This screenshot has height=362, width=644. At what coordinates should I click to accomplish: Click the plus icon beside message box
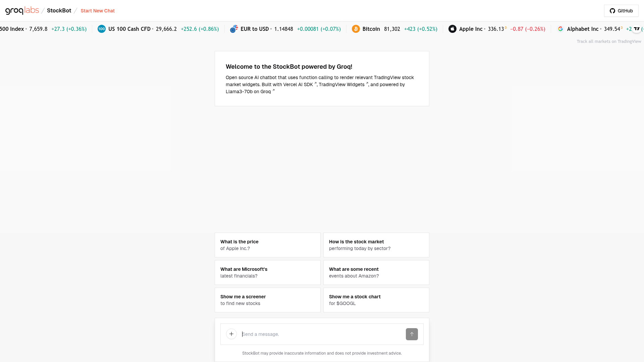[231, 334]
